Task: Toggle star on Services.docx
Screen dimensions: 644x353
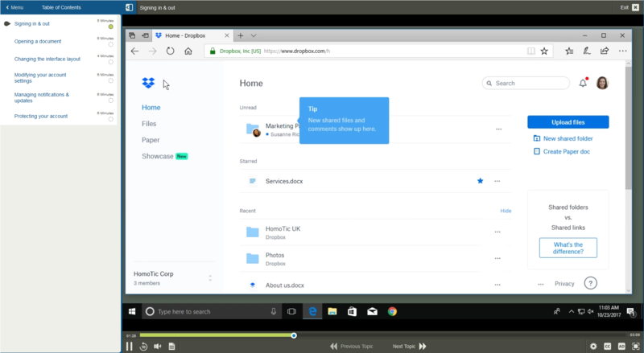Action: pyautogui.click(x=480, y=181)
